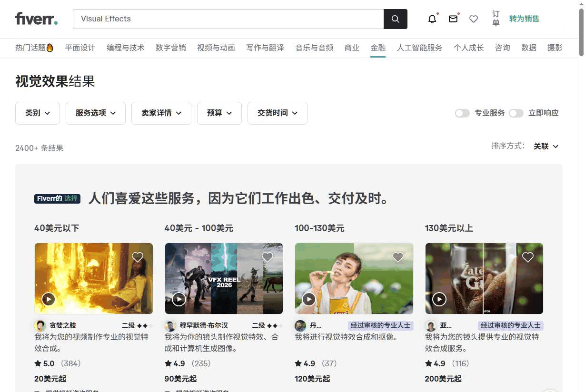Open the 商业 category
This screenshot has width=585, height=392.
coord(352,48)
